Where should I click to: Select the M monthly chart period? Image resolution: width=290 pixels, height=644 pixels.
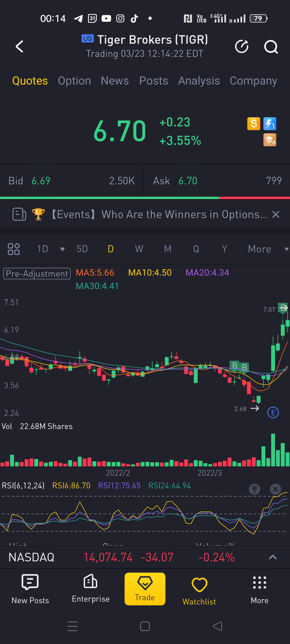tap(168, 249)
